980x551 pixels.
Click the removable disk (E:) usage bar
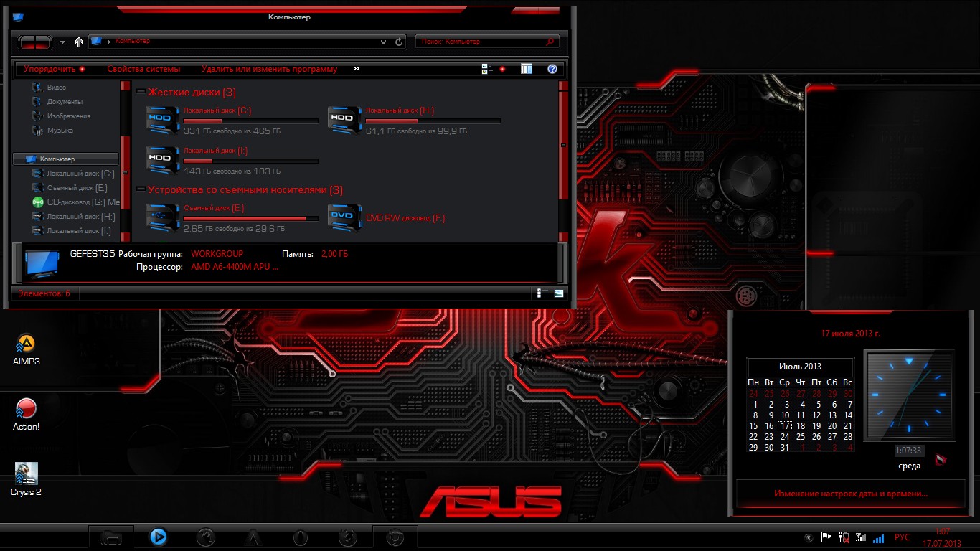(x=251, y=218)
